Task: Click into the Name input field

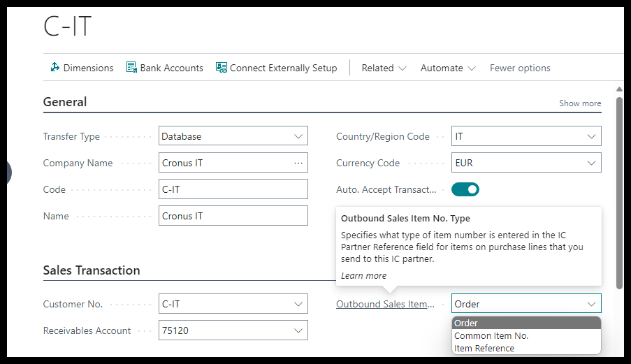Action: (233, 216)
